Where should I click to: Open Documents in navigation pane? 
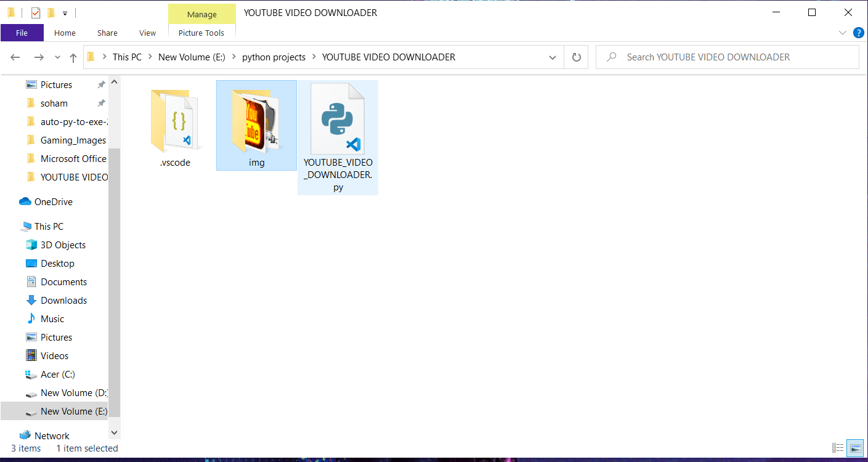click(63, 282)
